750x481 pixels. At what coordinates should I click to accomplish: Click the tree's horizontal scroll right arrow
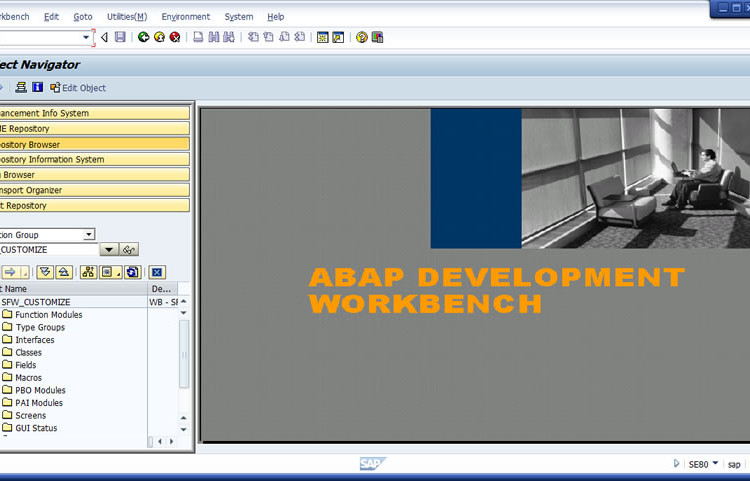tap(171, 441)
